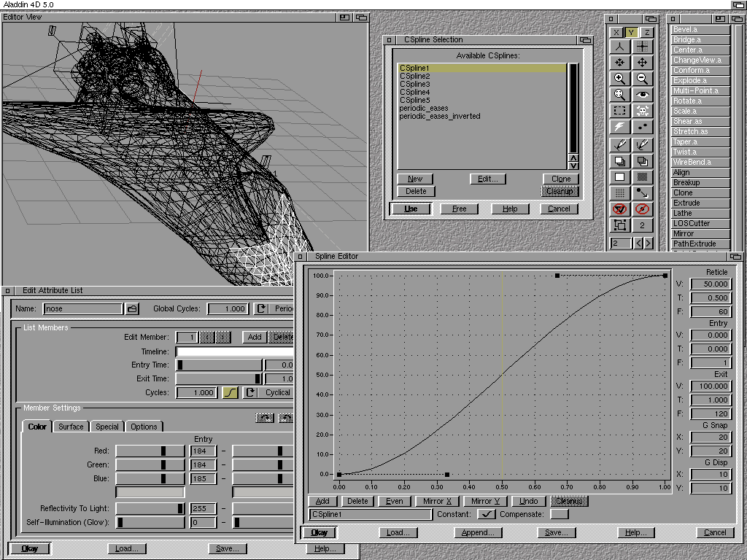Choose Bevel.a from the tools list
This screenshot has height=560, width=747.
pyautogui.click(x=700, y=29)
